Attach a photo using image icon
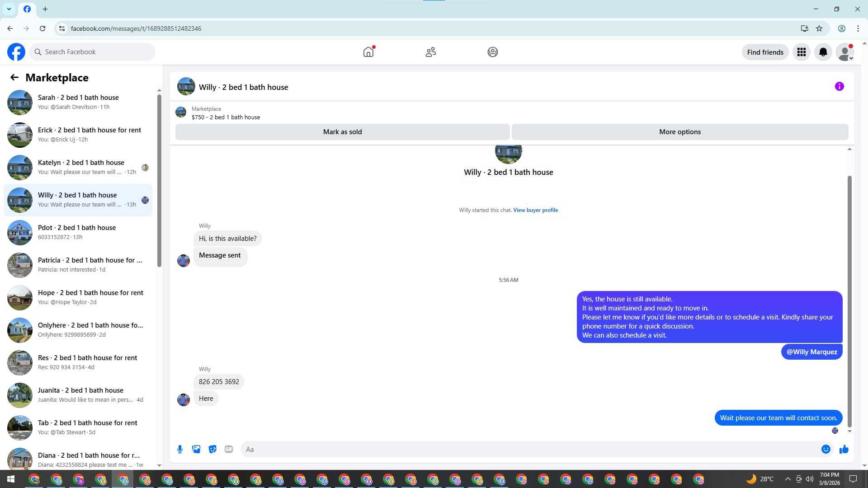The height and width of the screenshot is (488, 868). (196, 449)
